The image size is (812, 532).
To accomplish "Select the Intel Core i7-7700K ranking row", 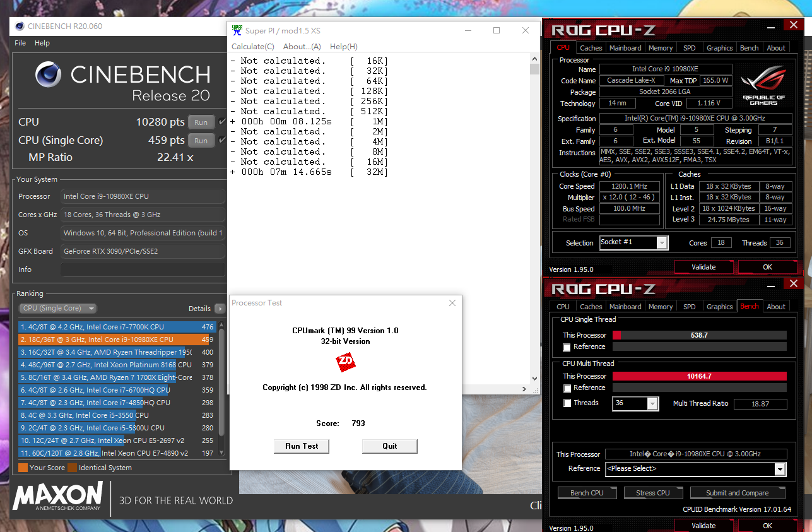I will (x=117, y=327).
